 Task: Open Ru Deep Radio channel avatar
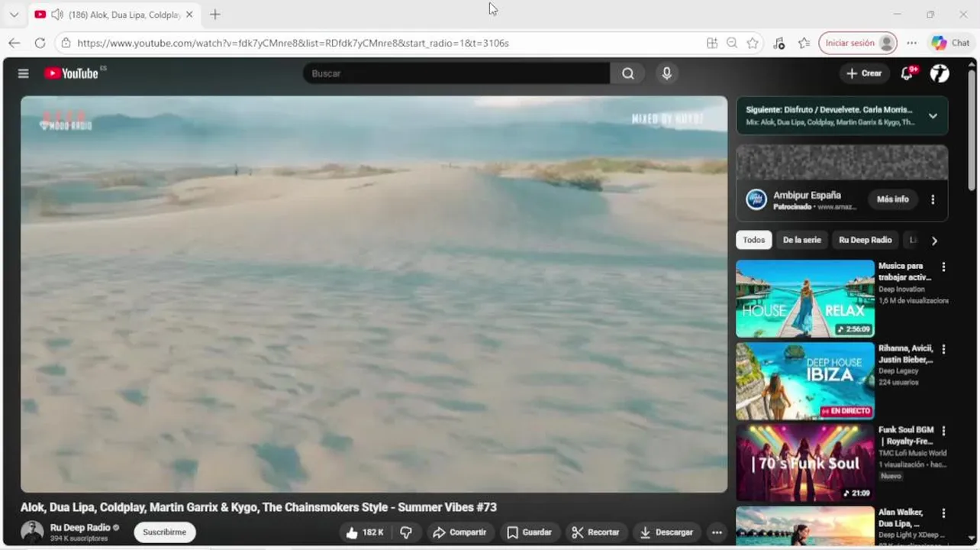32,532
